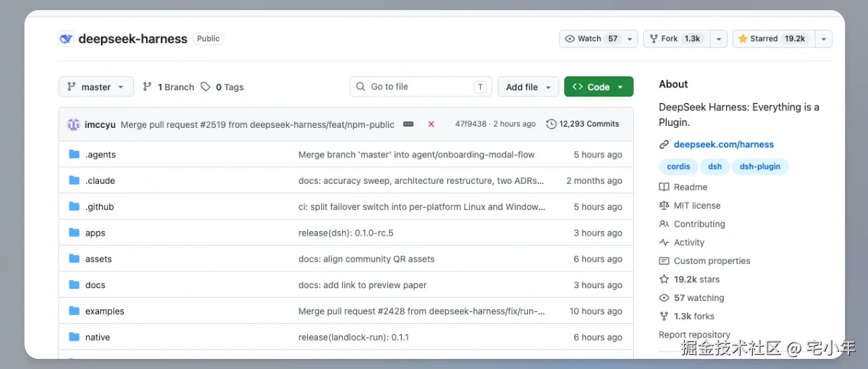Click the folder icon beside native
868x369 pixels.
tap(74, 337)
